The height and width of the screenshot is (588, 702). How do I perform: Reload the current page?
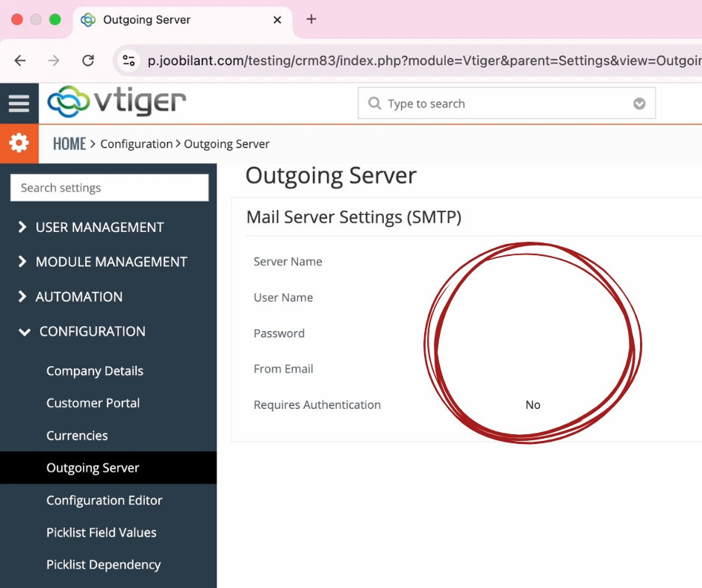(x=88, y=60)
